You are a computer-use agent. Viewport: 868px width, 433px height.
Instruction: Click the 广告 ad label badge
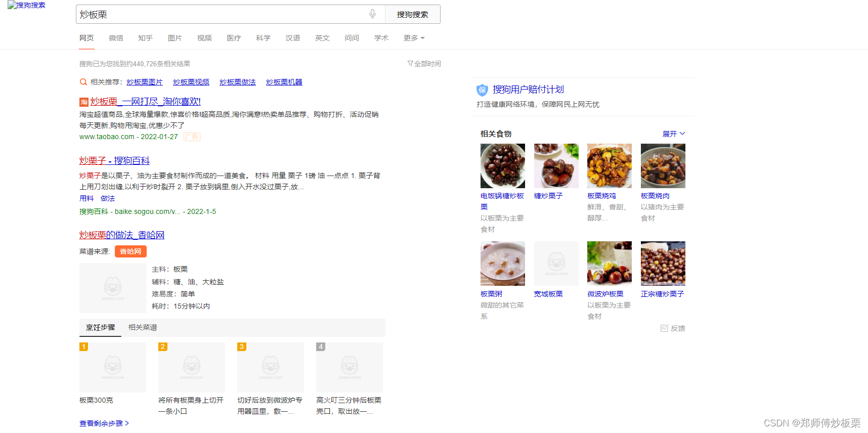click(192, 137)
